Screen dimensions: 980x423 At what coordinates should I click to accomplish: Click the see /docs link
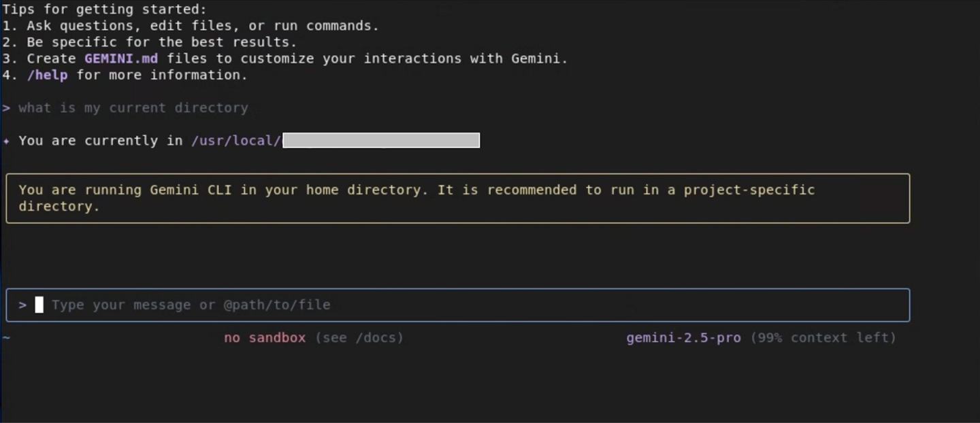point(359,337)
